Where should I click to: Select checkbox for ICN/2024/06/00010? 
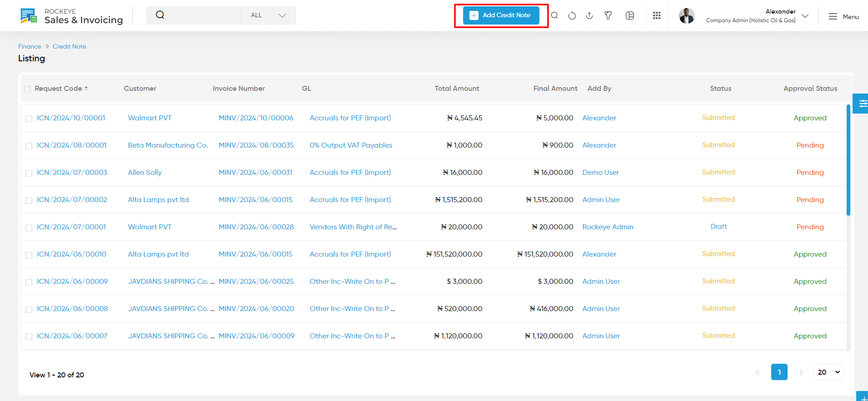[29, 255]
